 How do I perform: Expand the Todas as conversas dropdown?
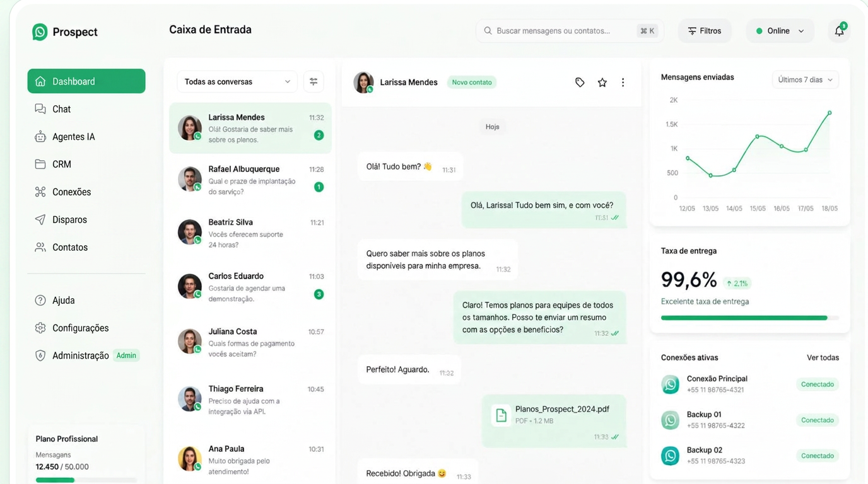point(237,82)
